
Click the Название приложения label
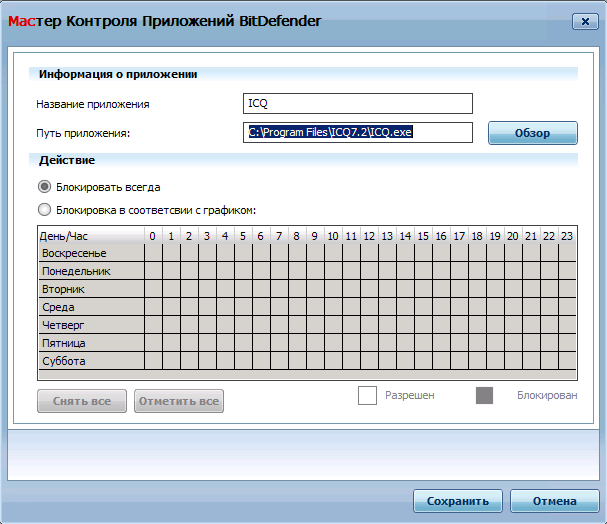(x=93, y=104)
